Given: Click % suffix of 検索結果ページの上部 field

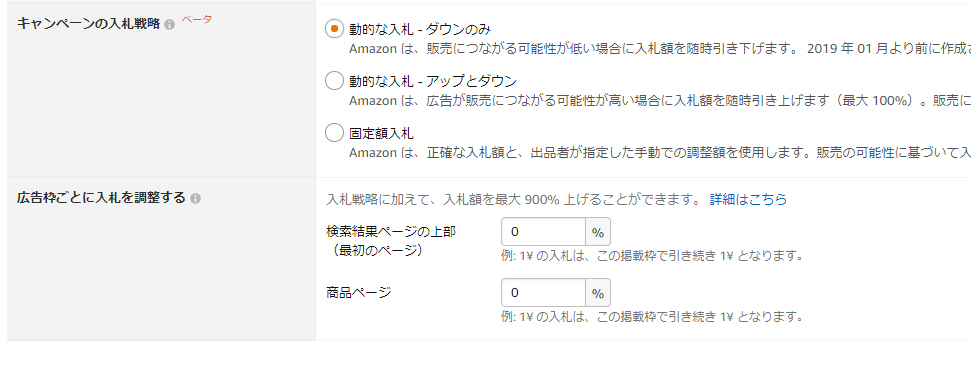Looking at the screenshot, I should point(598,232).
